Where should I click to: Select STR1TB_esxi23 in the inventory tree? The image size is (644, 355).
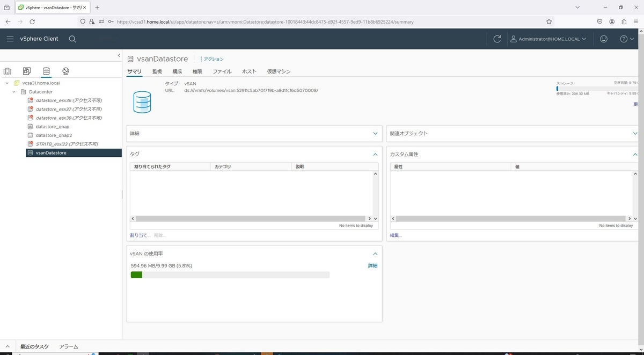[x=67, y=144]
